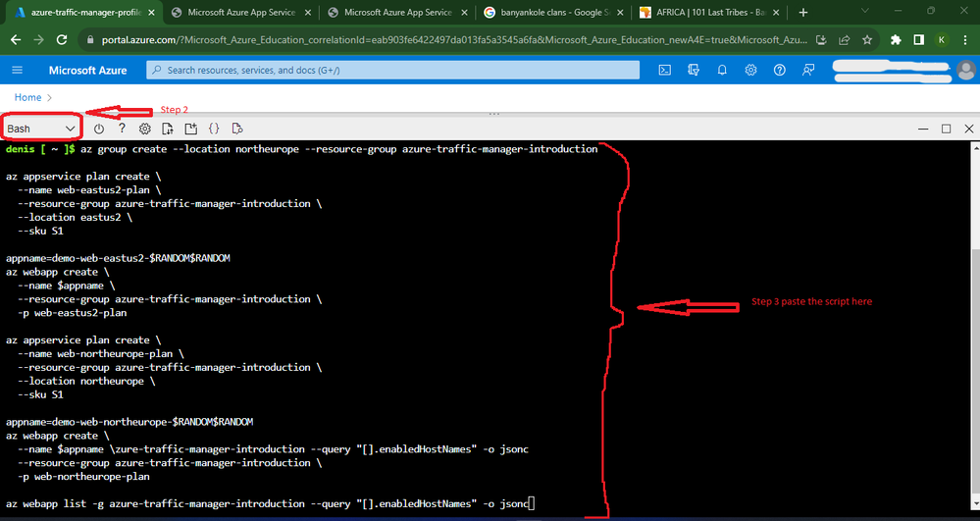
Task: Reload the current page
Action: click(61, 39)
